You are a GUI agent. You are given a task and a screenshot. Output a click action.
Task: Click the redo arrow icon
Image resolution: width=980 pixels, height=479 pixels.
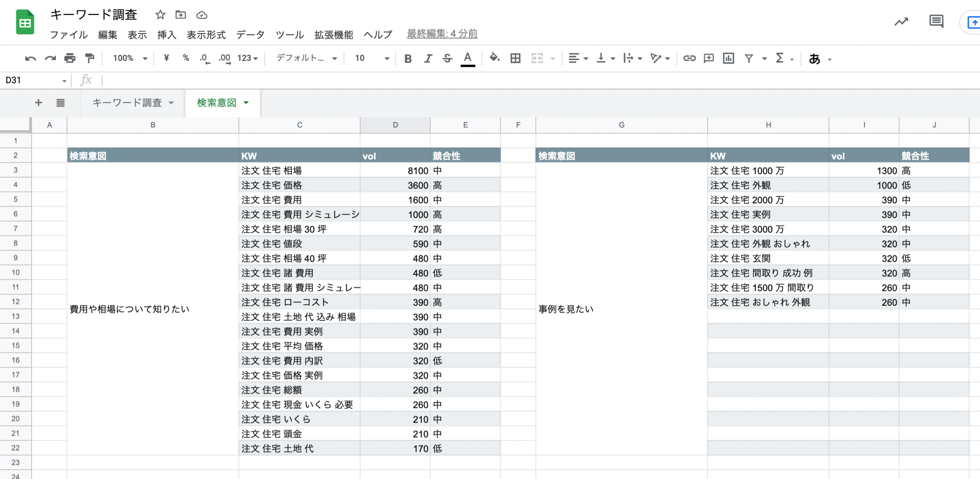point(50,58)
